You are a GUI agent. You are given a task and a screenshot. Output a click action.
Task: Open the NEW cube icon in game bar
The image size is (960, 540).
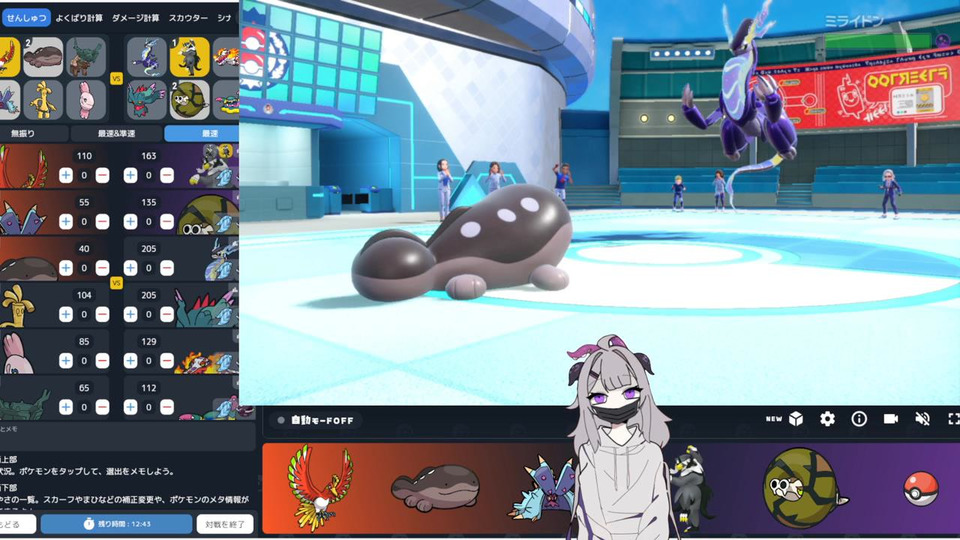(x=796, y=419)
